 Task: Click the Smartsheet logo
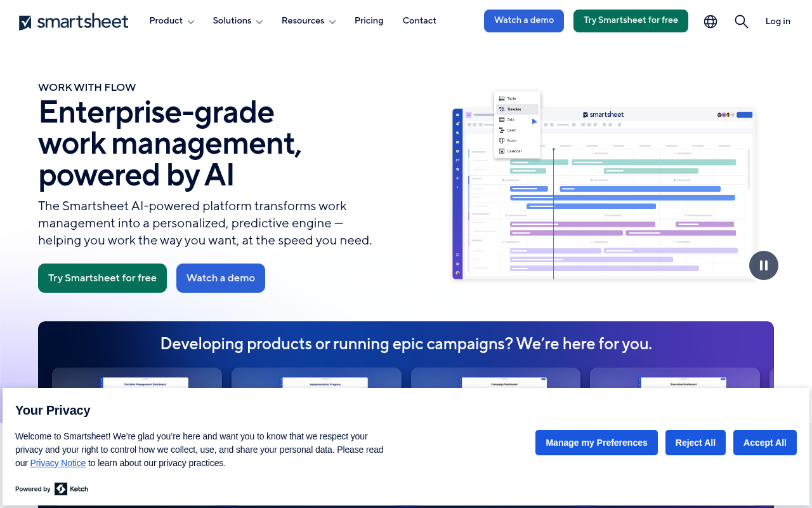(73, 20)
